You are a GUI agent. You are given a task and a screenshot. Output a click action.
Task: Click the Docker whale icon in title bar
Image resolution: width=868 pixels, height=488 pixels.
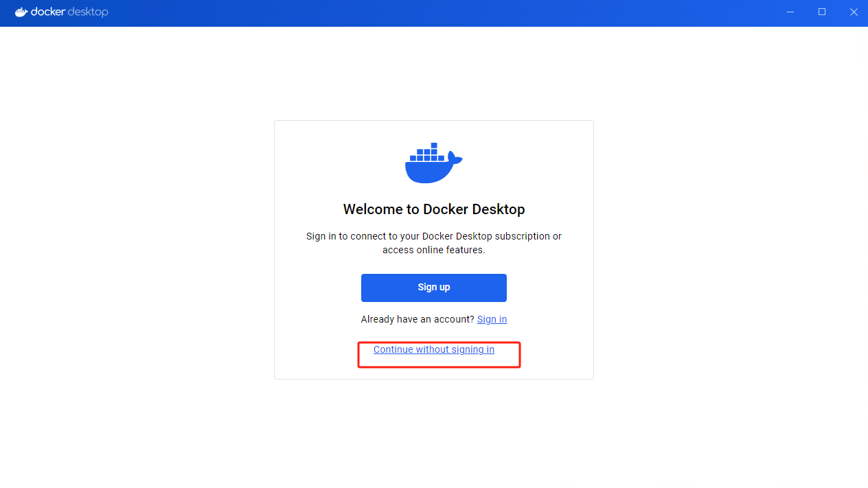click(x=21, y=12)
